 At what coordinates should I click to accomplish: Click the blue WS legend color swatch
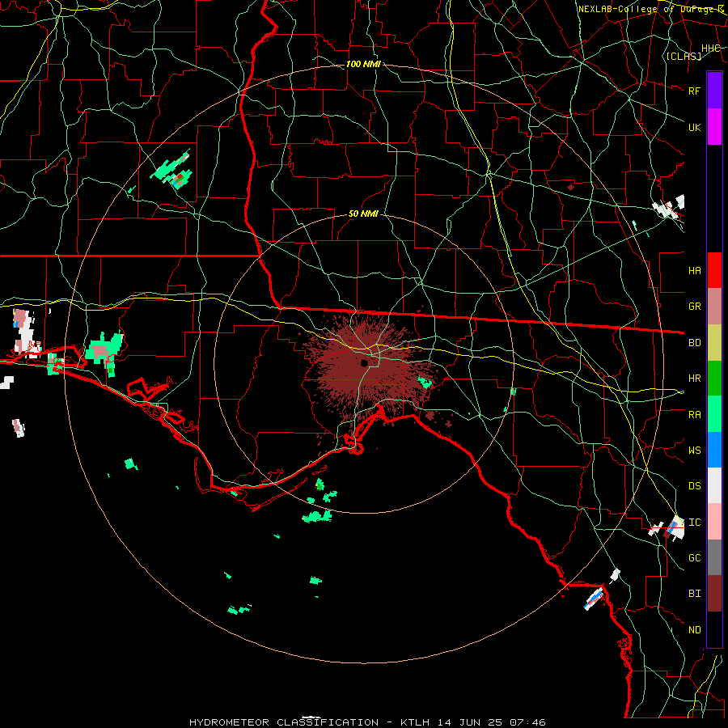coord(714,450)
